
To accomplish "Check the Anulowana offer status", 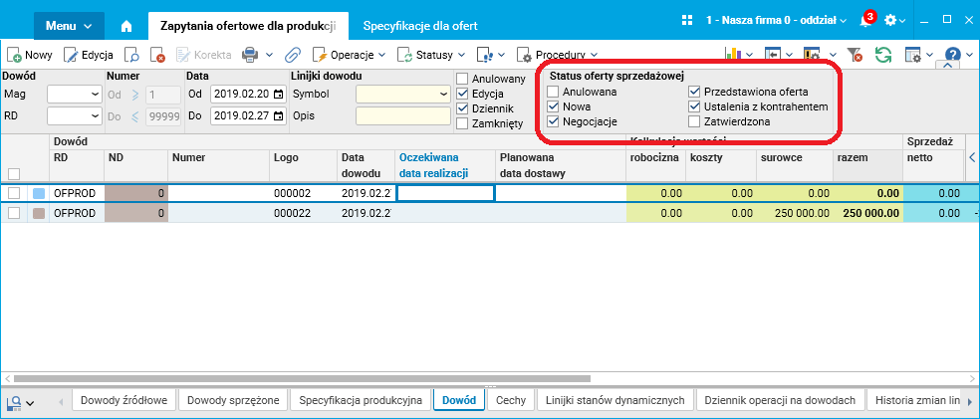I will 553,92.
